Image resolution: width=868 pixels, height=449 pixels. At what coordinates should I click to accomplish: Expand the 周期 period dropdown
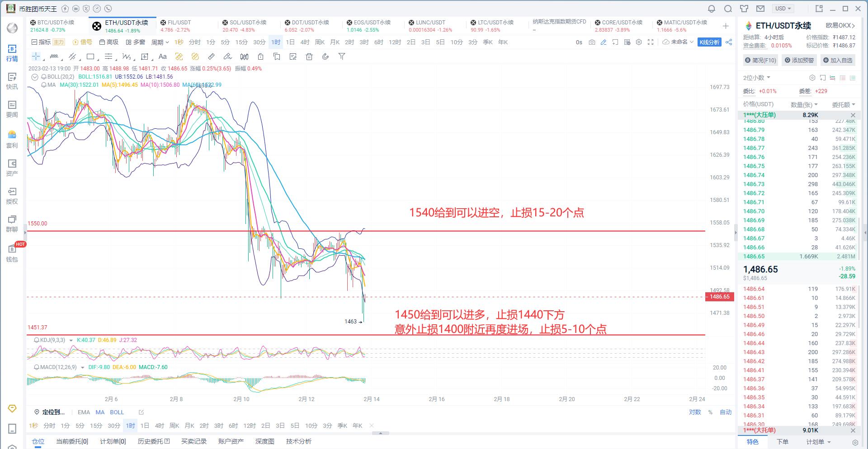pyautogui.click(x=160, y=42)
